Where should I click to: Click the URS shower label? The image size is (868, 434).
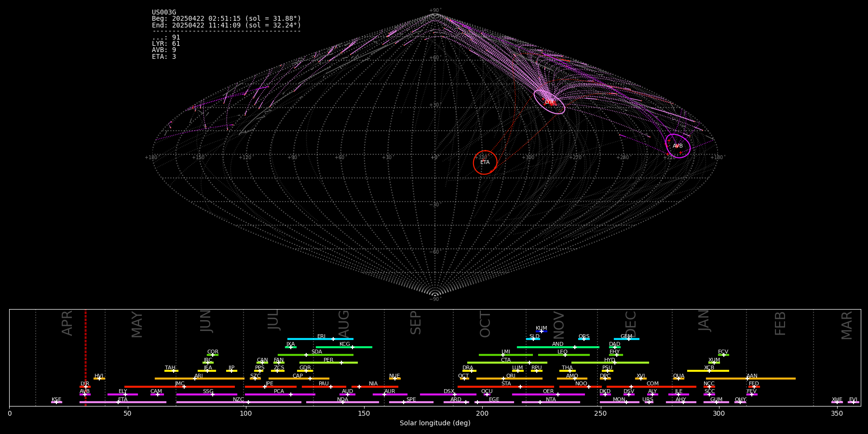(648, 400)
